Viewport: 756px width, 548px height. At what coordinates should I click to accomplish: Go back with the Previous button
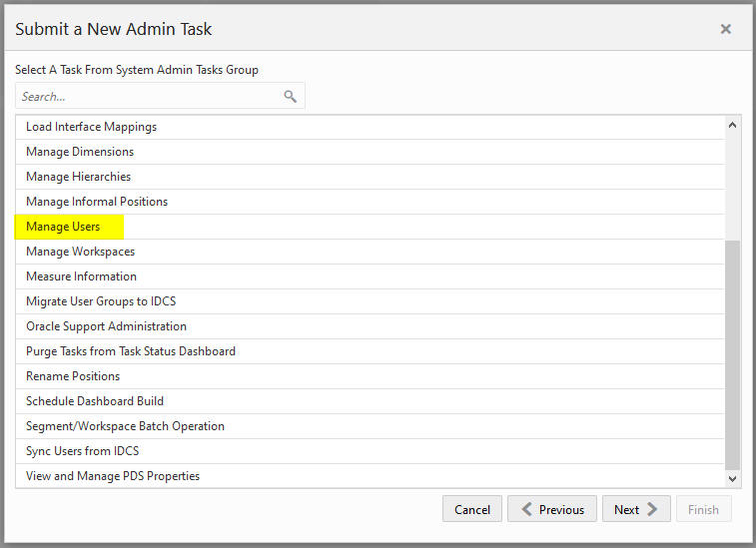552,509
